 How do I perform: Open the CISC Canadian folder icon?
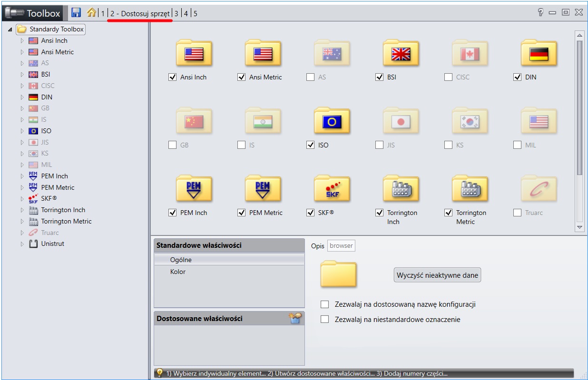(x=470, y=53)
